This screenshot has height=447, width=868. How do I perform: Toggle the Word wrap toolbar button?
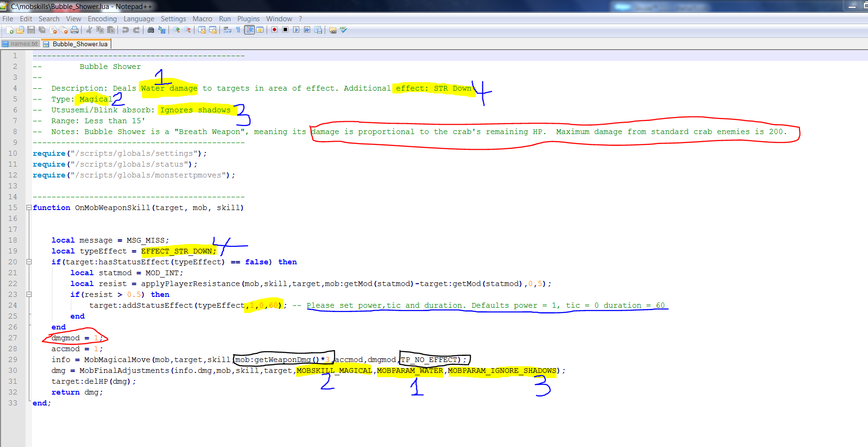[x=227, y=30]
